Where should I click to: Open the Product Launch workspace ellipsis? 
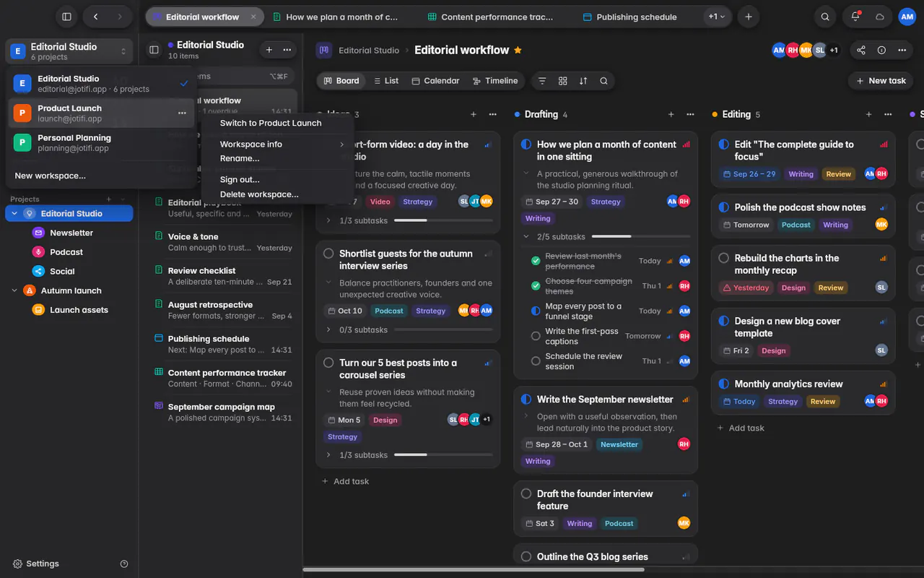pyautogui.click(x=182, y=113)
